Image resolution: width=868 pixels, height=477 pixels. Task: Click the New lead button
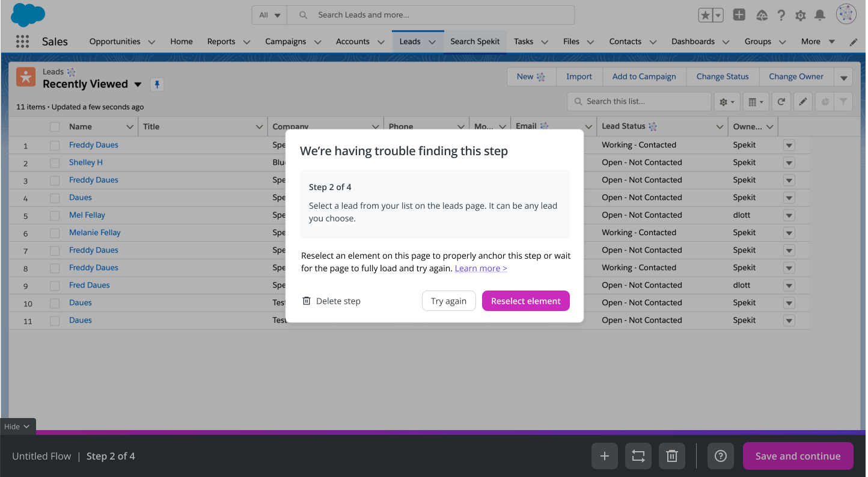[531, 77]
